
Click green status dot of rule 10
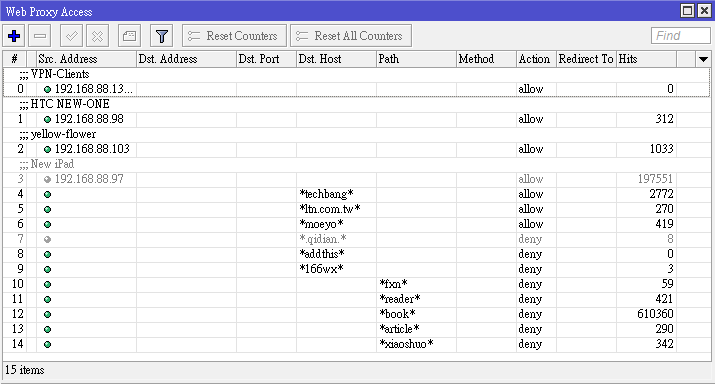(47, 285)
